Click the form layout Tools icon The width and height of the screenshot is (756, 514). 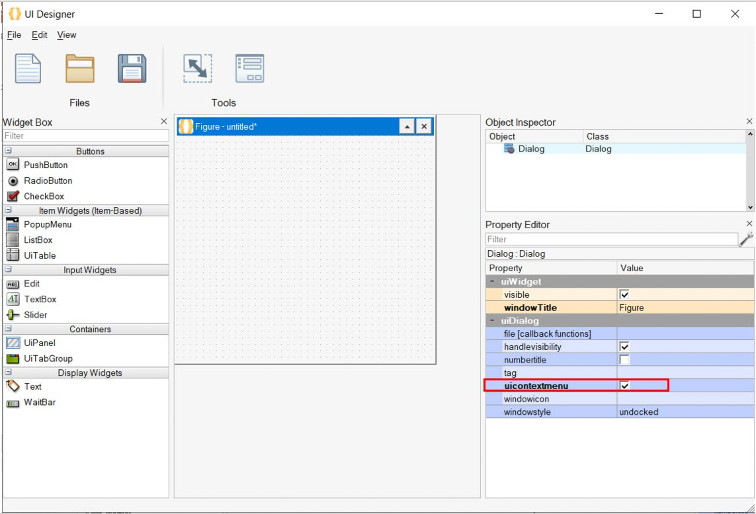249,68
